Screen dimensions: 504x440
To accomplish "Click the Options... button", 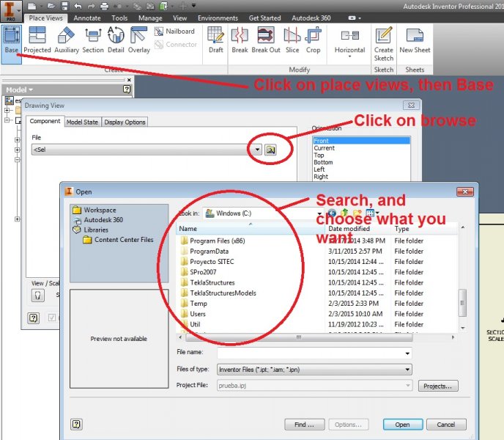I will [x=348, y=425].
